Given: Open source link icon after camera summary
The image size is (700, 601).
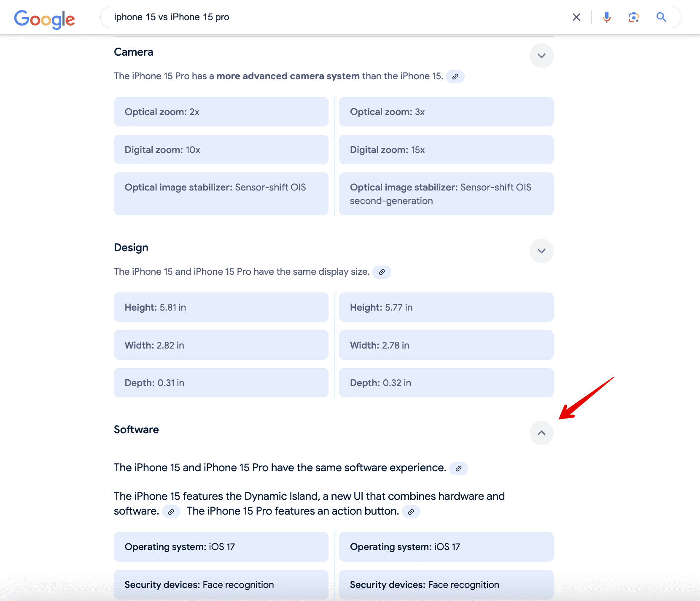Looking at the screenshot, I should (x=455, y=77).
